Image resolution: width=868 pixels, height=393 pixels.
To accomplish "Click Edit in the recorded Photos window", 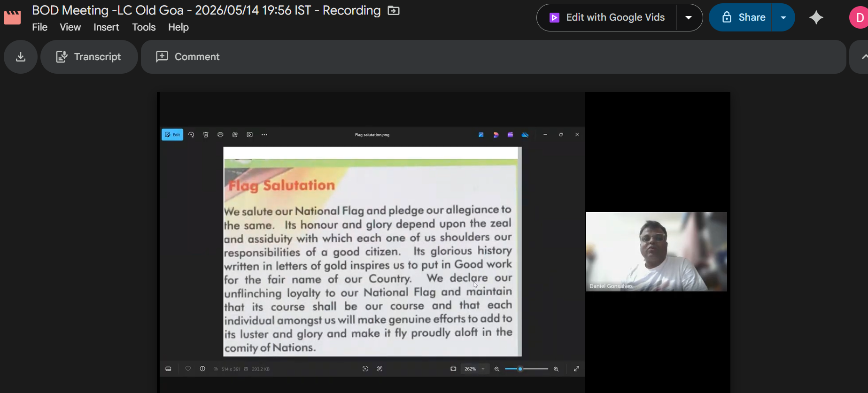I will point(172,135).
